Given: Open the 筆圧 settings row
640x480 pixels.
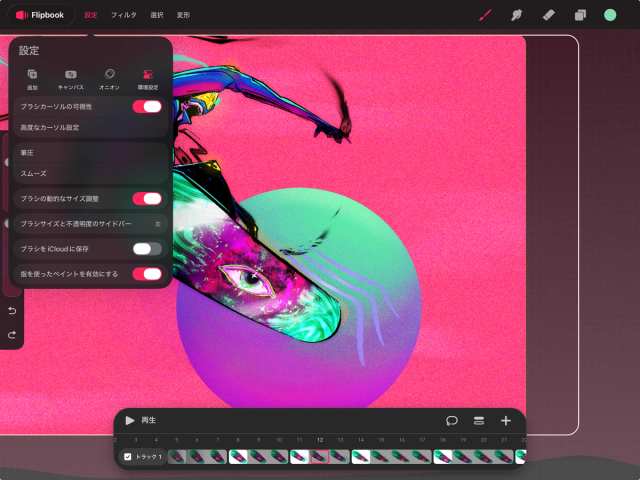Looking at the screenshot, I should click(91, 153).
